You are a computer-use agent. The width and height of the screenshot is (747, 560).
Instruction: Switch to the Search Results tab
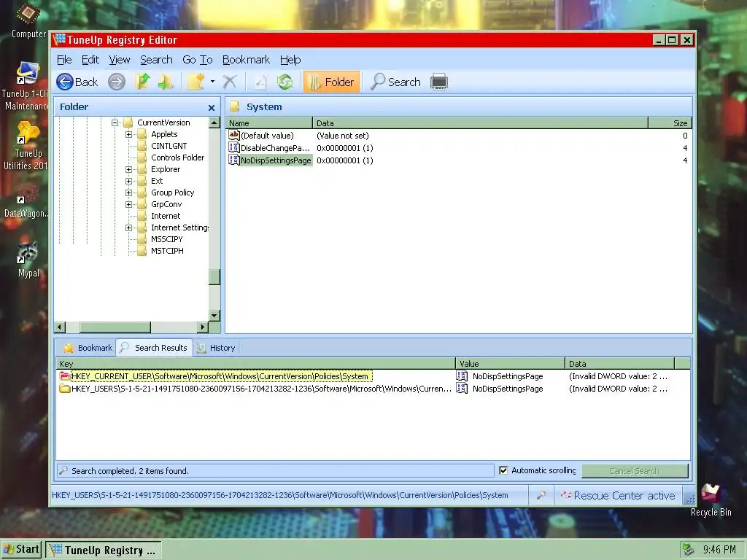(x=154, y=348)
